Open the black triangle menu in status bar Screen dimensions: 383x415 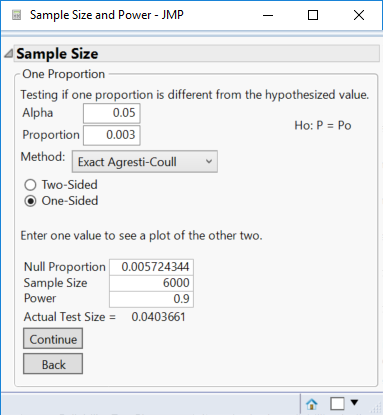[354, 402]
